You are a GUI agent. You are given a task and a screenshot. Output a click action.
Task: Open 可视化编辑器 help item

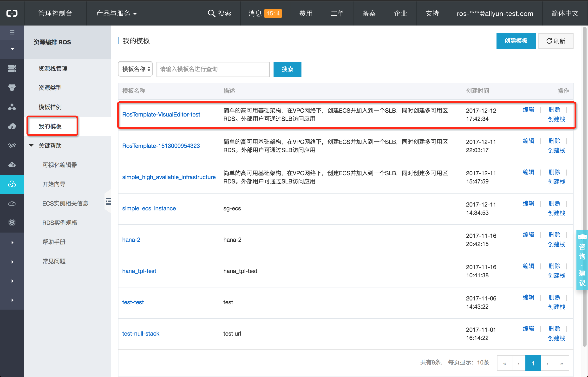(x=60, y=165)
